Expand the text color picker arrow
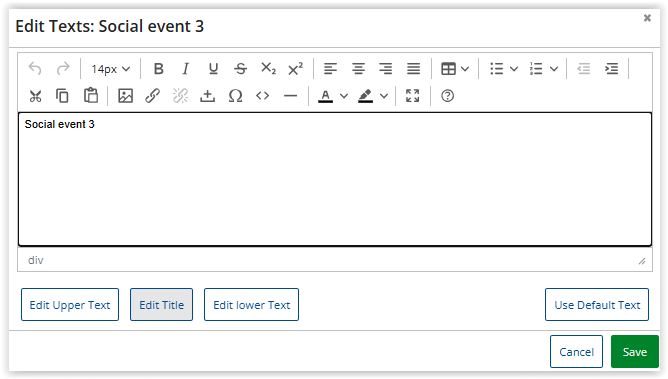668x379 pixels. coord(343,96)
